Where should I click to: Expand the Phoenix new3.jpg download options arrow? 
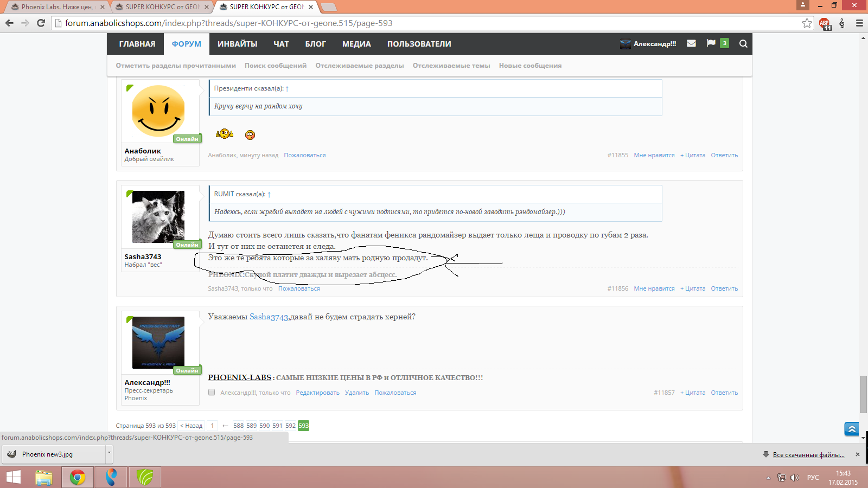[x=109, y=453]
